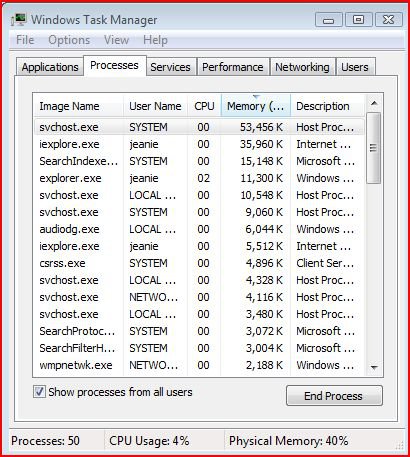Select the SearchFilterH... process row

(x=199, y=348)
